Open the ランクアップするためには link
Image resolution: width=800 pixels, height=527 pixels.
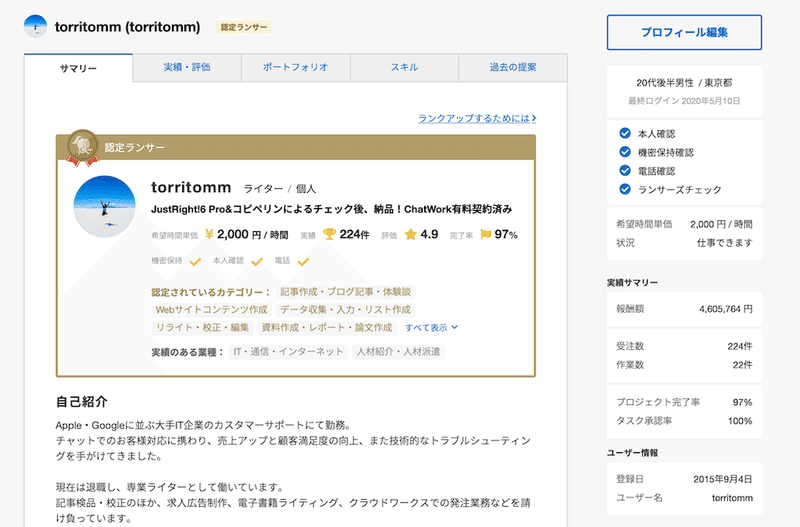click(x=477, y=118)
